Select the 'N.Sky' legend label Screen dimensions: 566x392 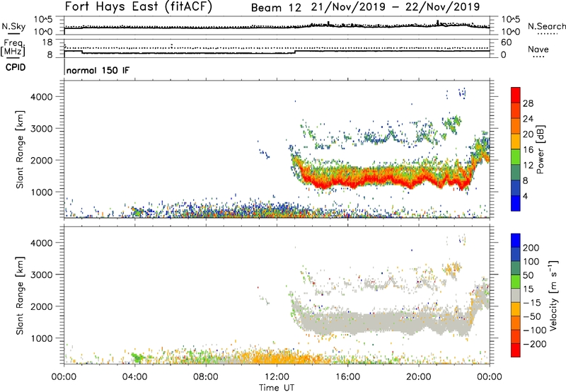13,26
